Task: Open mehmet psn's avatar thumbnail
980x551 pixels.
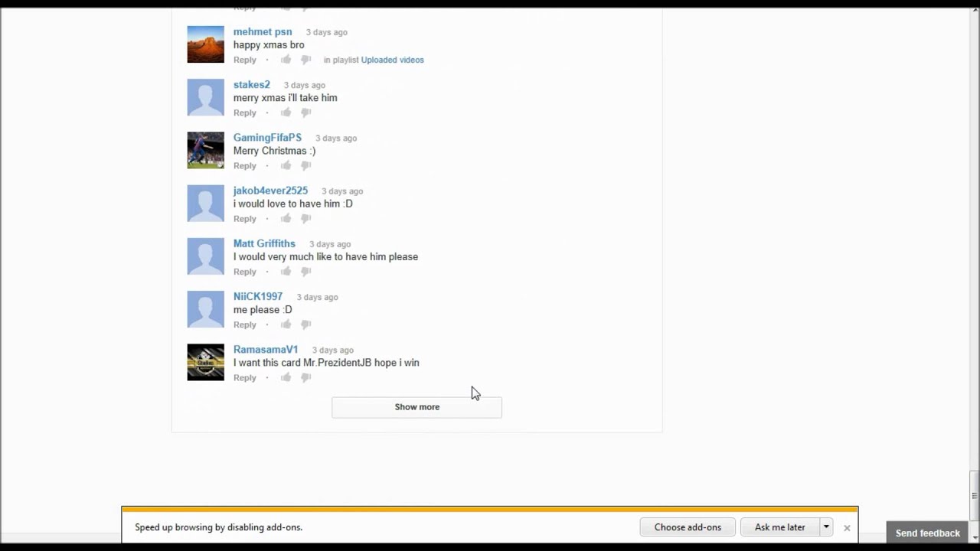Action: 206,44
